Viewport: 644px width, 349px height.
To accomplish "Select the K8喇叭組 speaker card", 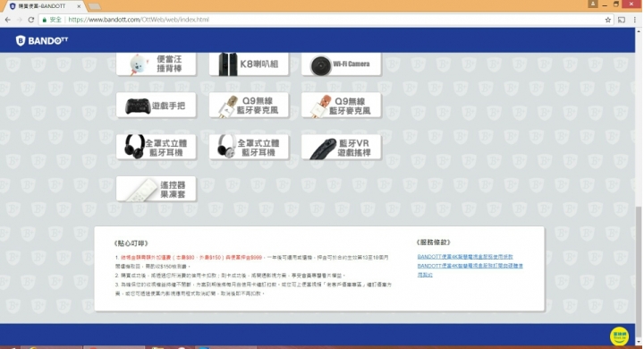I will click(249, 64).
